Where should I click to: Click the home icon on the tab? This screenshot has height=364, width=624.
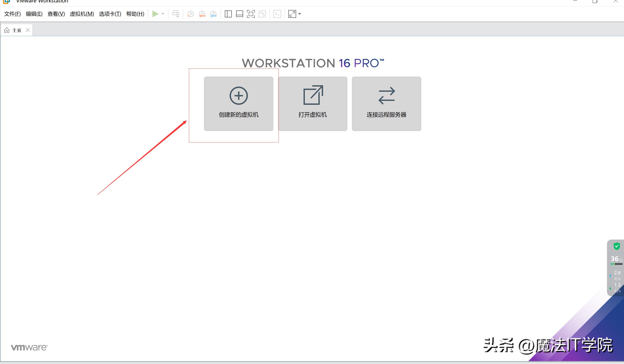[7, 30]
